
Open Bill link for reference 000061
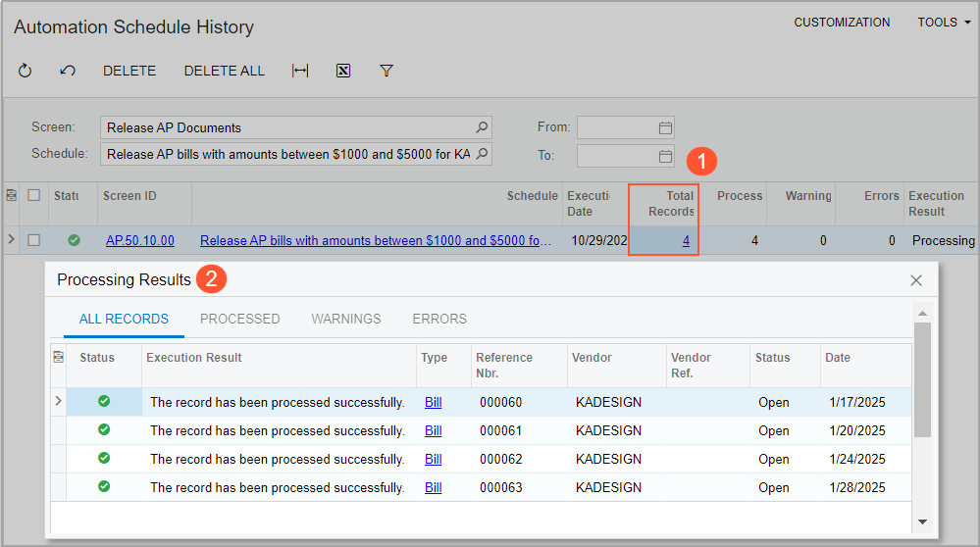(433, 430)
